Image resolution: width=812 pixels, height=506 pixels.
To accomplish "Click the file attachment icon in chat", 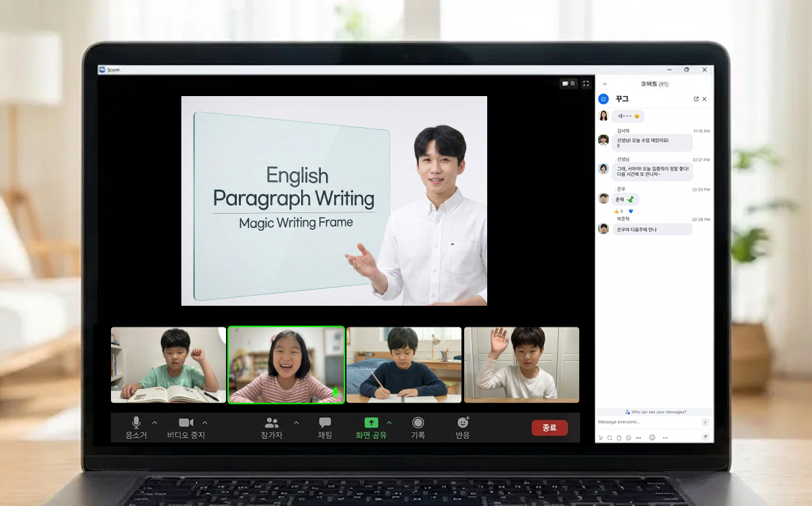I will pos(618,438).
